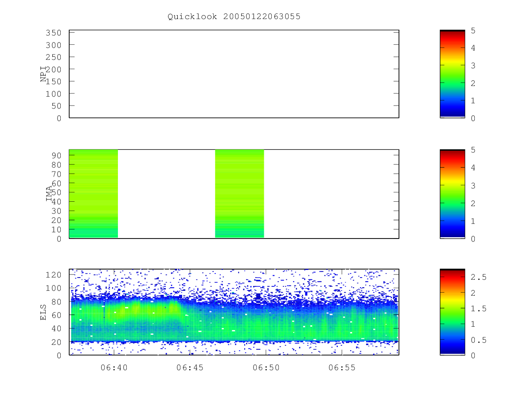Click the empty NPI plot area
532x399 pixels.
tap(234, 74)
